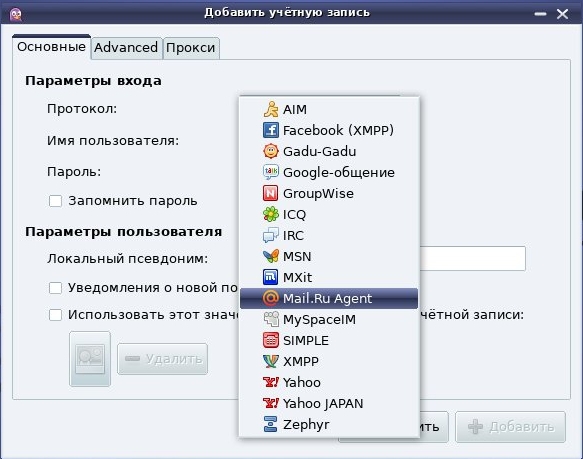Toggle Использовать этот значок checkbox
The height and width of the screenshot is (459, 583).
(55, 315)
